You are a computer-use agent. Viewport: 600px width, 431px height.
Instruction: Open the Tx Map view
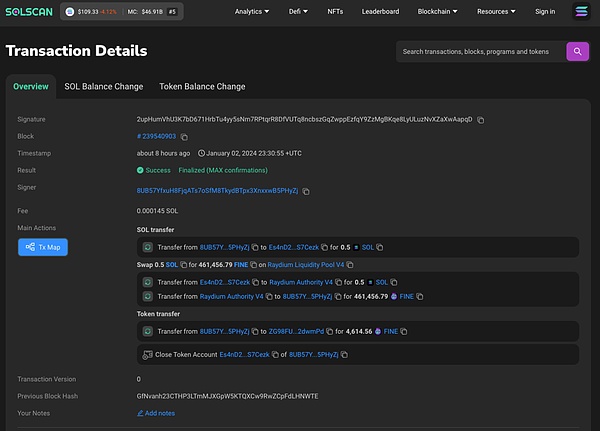click(43, 247)
